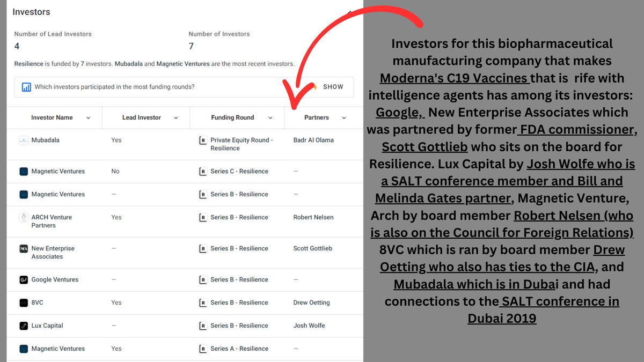
Task: Click the New Enterprise Associates logo icon
Action: point(24,249)
